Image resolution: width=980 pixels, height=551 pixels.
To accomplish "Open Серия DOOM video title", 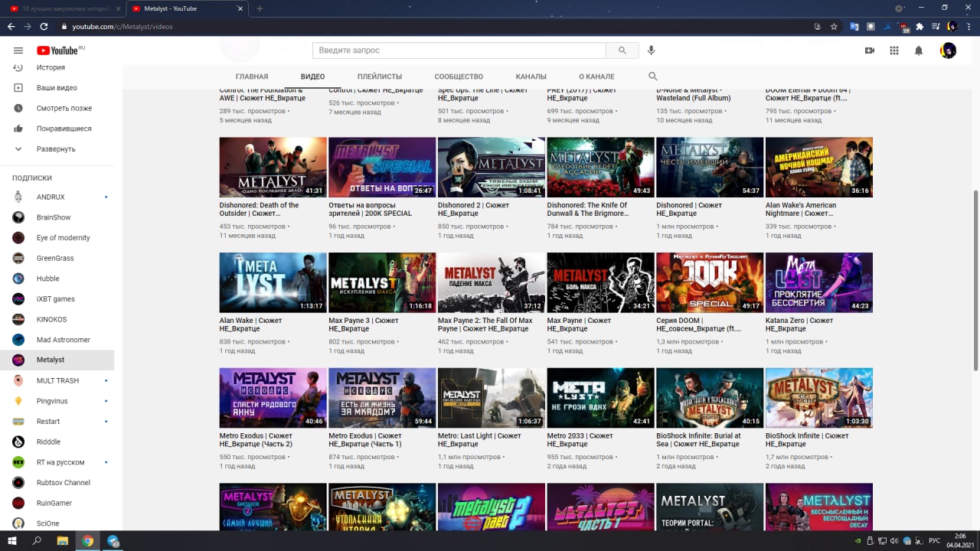I will point(698,324).
